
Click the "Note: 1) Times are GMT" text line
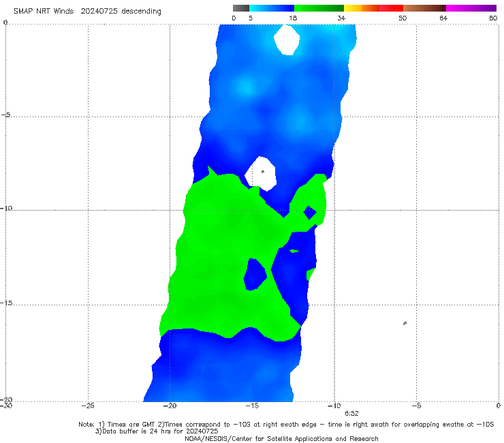tap(286, 425)
